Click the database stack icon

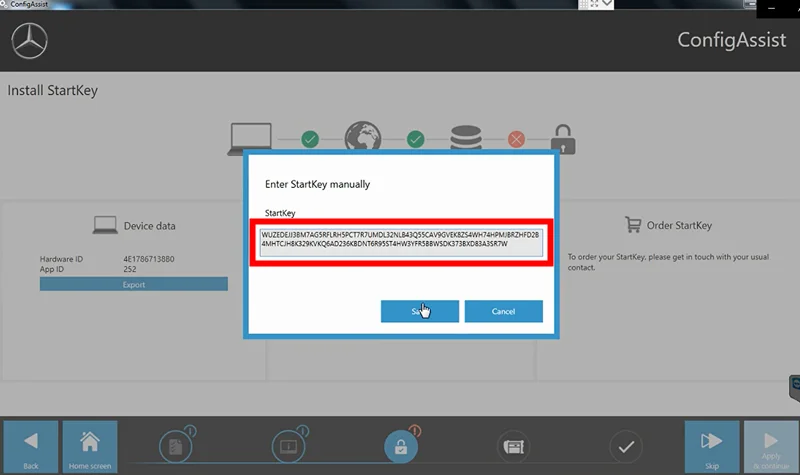click(466, 137)
